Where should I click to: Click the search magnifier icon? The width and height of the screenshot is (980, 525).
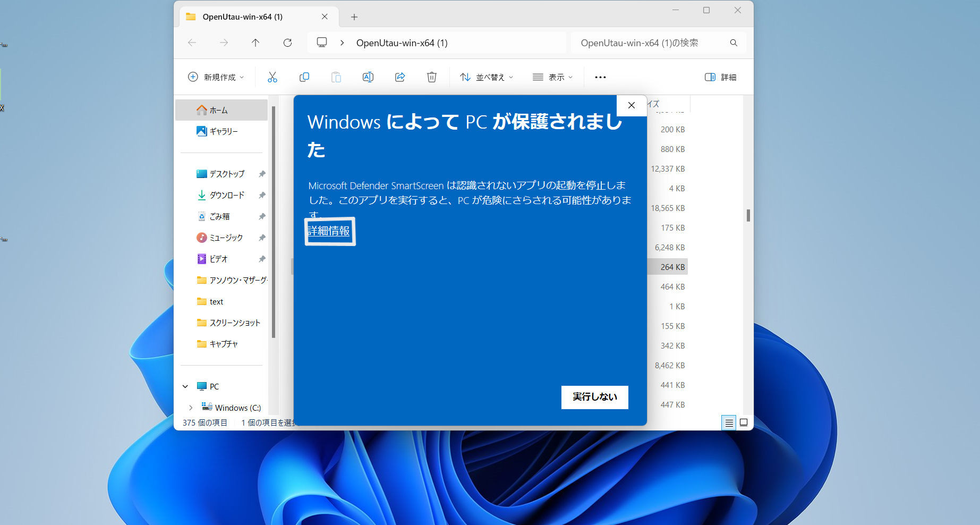tap(734, 43)
